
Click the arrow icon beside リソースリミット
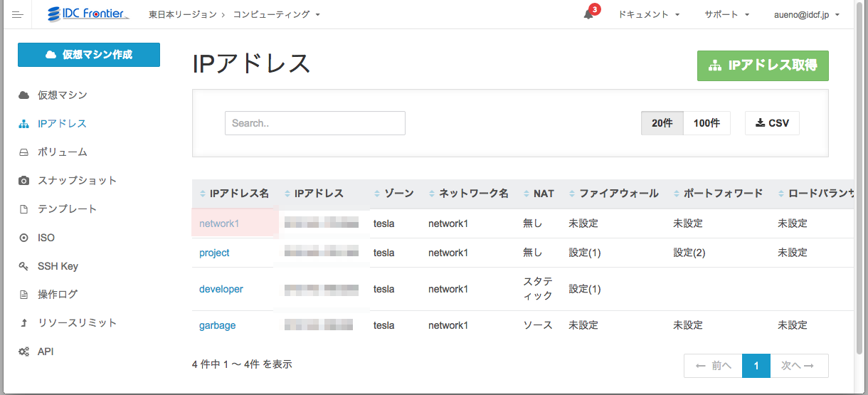pos(23,323)
